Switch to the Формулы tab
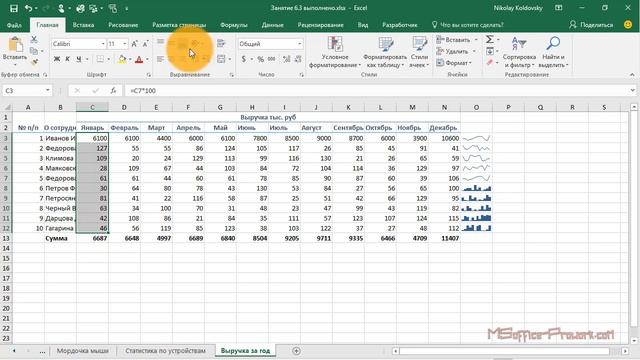640x360 pixels. click(233, 25)
